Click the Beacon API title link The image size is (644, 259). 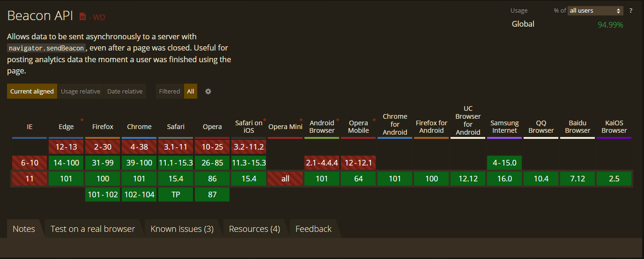click(x=40, y=16)
